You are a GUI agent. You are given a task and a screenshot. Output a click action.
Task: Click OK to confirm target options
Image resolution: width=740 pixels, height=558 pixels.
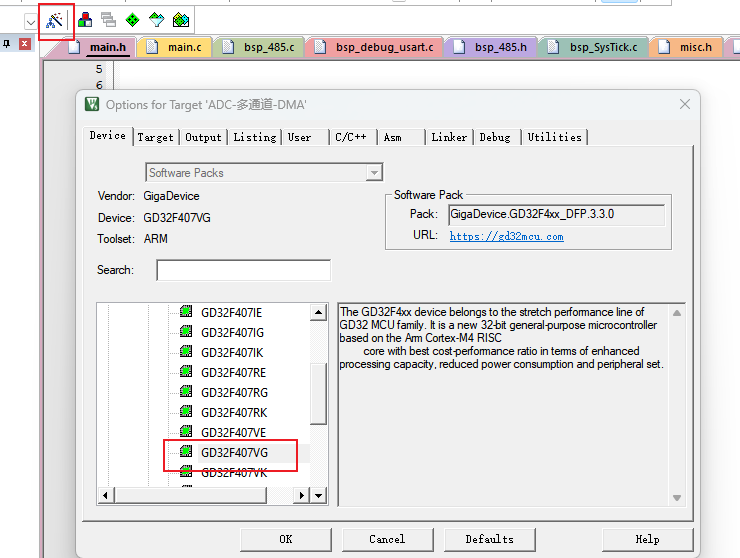[286, 539]
